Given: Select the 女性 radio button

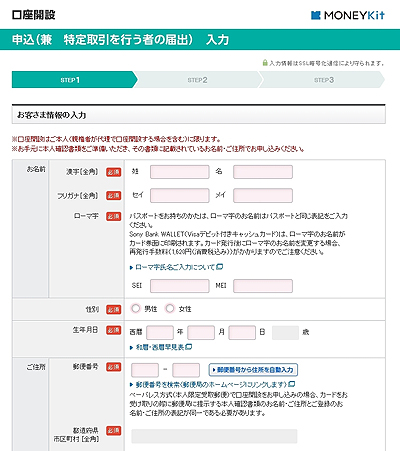Looking at the screenshot, I should (170, 309).
